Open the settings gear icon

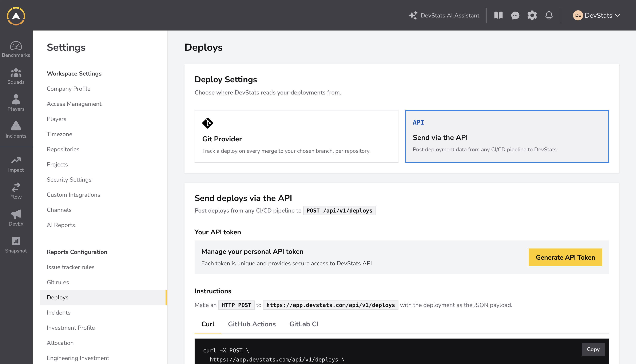(532, 16)
